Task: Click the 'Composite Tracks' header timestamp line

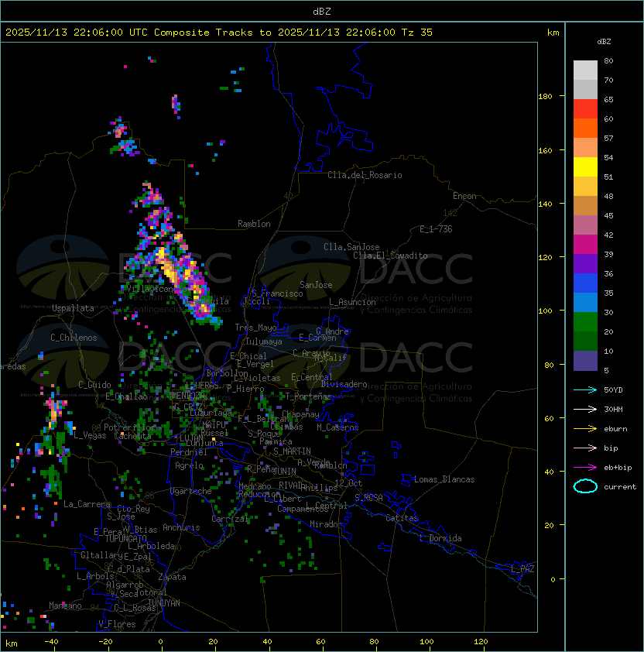Action: tap(219, 33)
